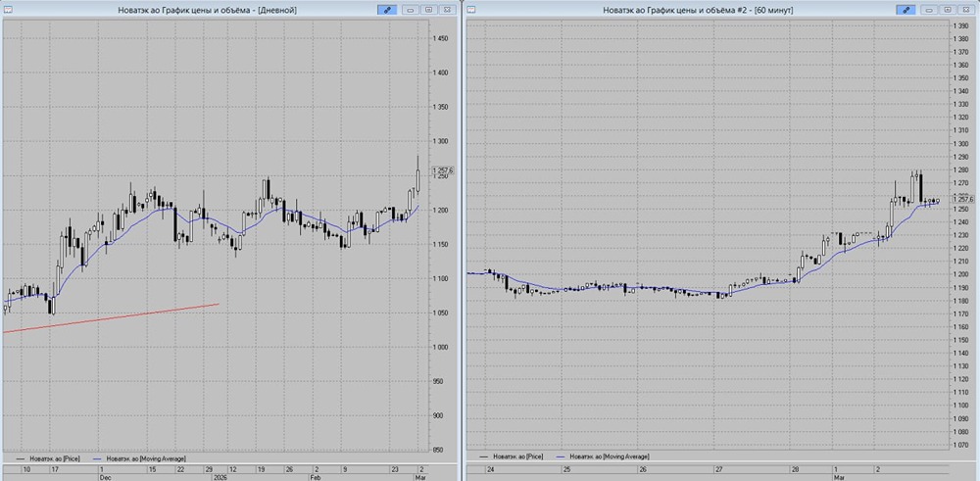980x481 pixels.
Task: Select the Price legend entry in the 60-minute chart
Action: tap(512, 457)
